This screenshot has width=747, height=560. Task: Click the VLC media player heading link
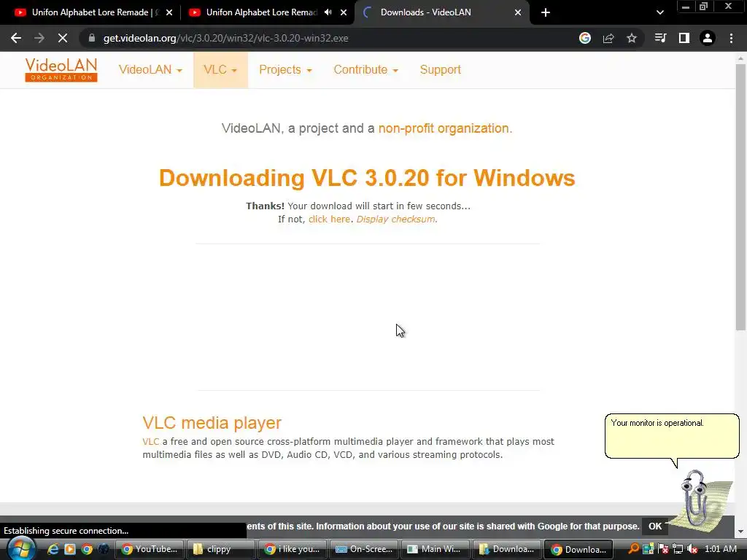[x=212, y=422]
